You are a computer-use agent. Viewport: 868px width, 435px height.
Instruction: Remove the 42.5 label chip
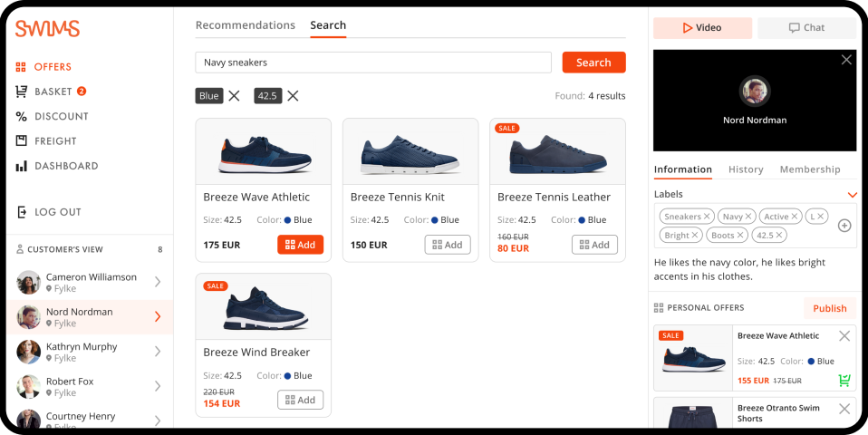[779, 236]
